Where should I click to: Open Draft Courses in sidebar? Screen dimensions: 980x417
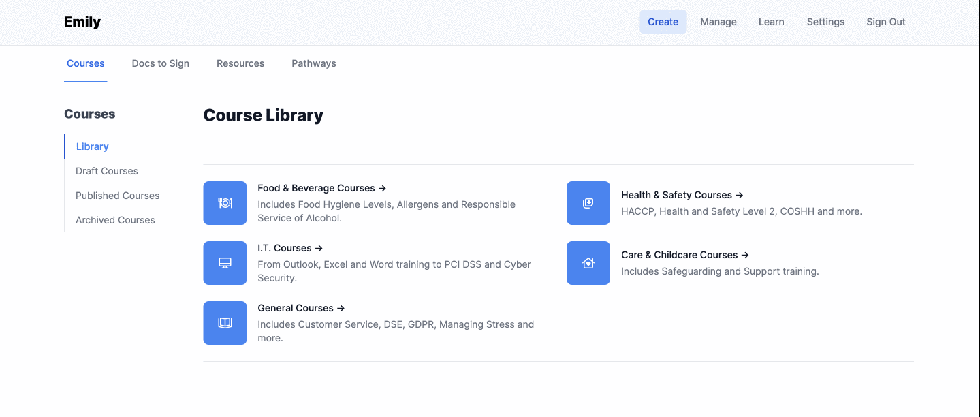[x=107, y=171]
